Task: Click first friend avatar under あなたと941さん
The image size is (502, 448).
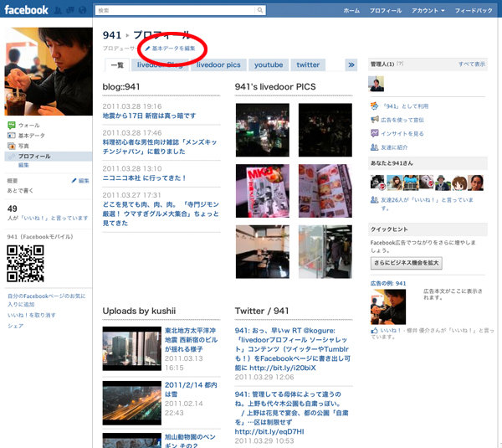Action: [x=377, y=183]
